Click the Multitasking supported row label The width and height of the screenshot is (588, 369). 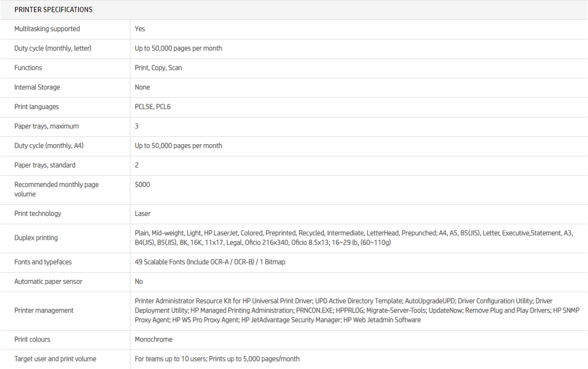(x=47, y=29)
